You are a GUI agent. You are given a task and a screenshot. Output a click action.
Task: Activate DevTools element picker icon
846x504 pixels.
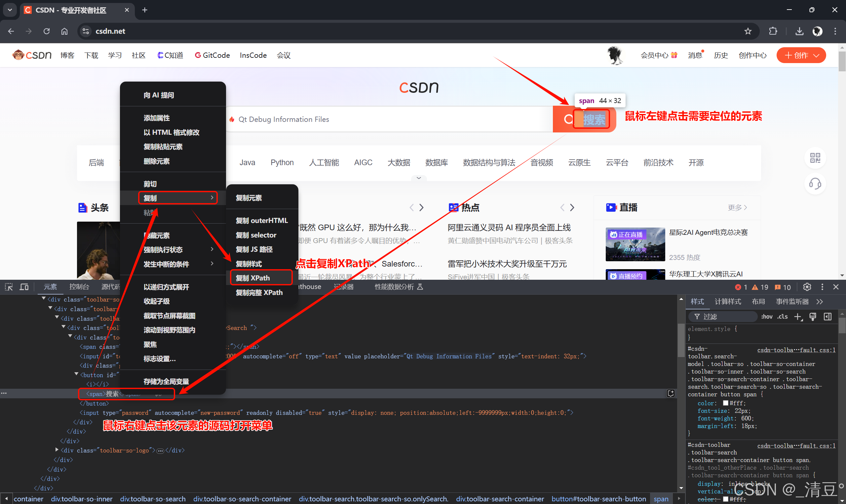pos(9,287)
